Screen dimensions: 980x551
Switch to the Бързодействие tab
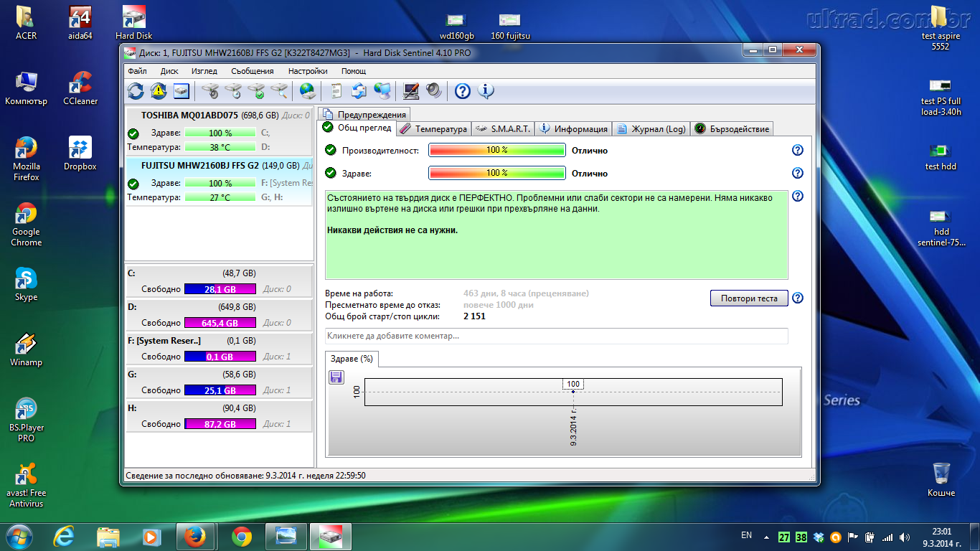point(732,129)
